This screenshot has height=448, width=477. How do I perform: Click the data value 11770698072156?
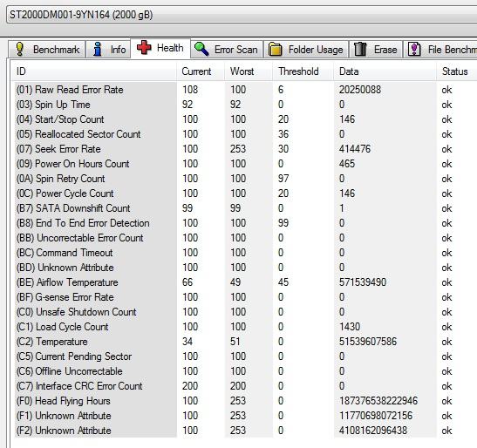tap(376, 416)
